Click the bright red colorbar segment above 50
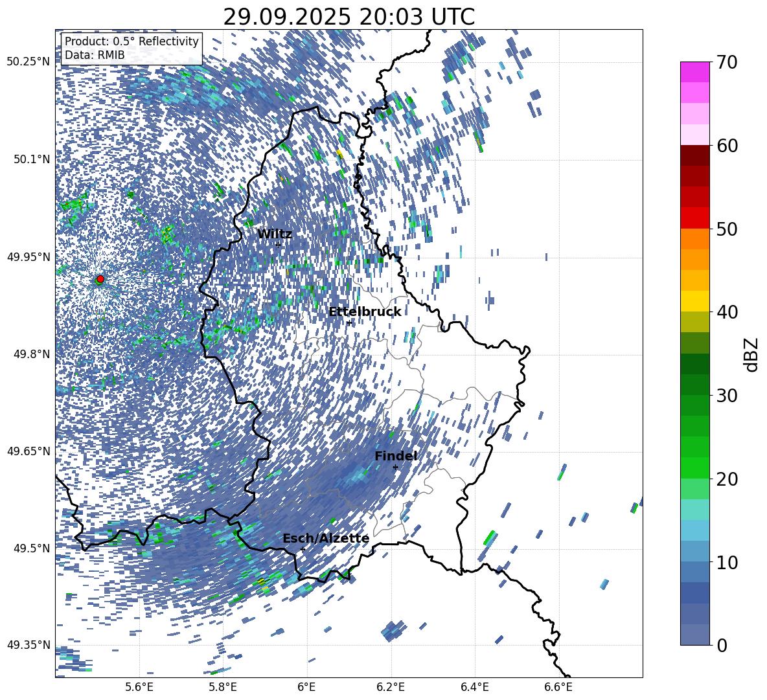 tap(694, 218)
